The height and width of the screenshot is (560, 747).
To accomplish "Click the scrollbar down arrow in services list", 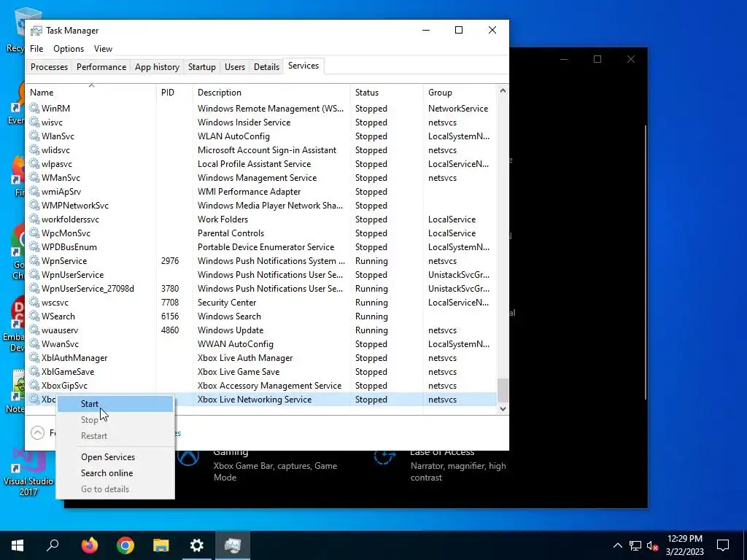I will (x=503, y=408).
